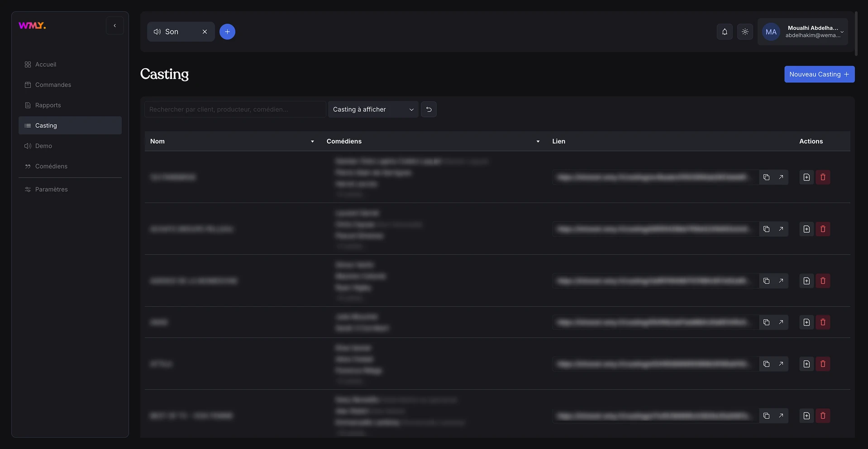Duplicate the first casting row with file-plus icon
Screen dimensions: 868x449
point(806,177)
